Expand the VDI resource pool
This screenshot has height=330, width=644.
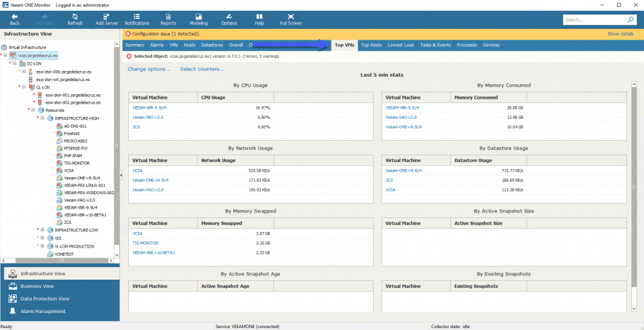pyautogui.click(x=42, y=238)
